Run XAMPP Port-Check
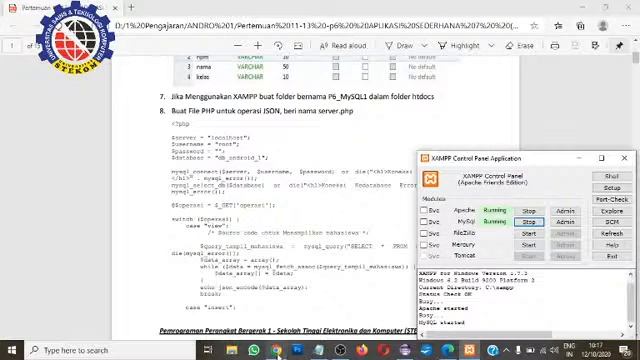Screen dimensions: 640x360 pos(612,199)
